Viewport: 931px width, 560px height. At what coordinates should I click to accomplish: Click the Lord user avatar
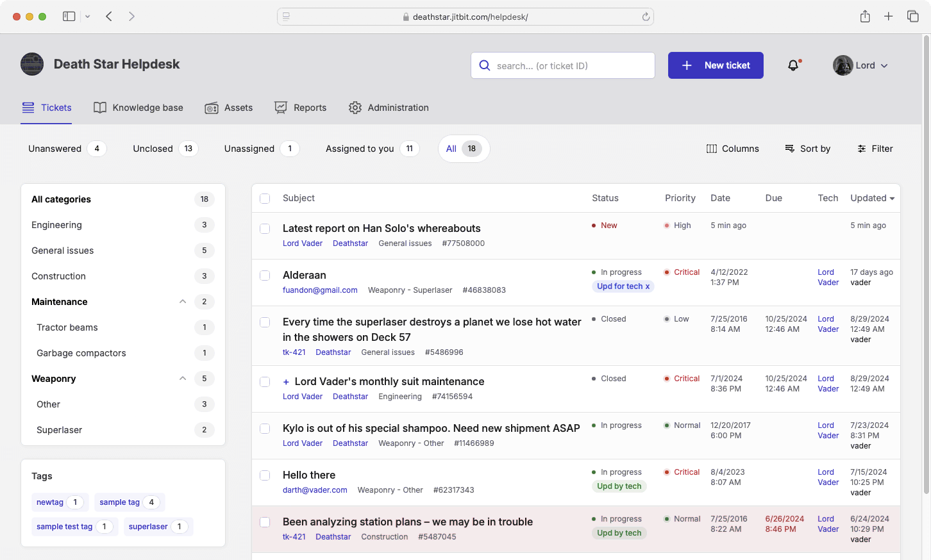(x=843, y=65)
